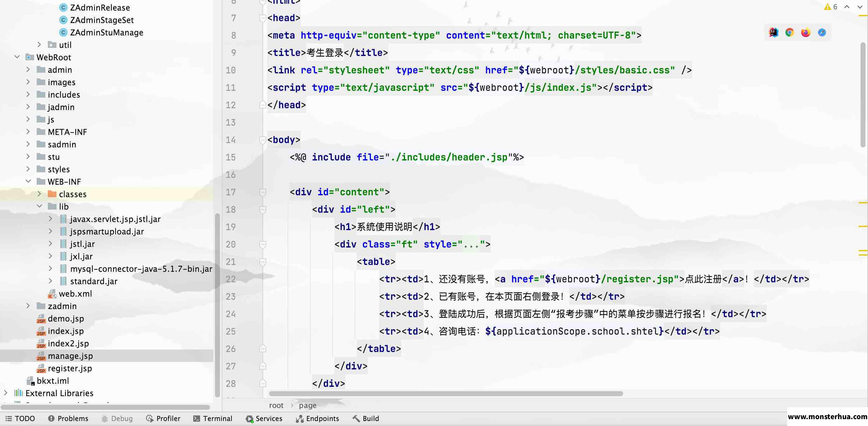Open the Profiler tool window tab
This screenshot has width=868, height=426.
[163, 418]
